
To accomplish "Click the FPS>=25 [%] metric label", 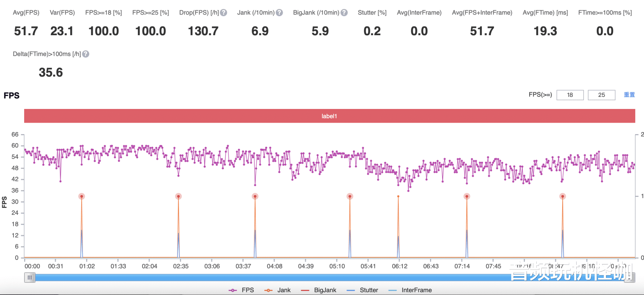I will pos(151,13).
